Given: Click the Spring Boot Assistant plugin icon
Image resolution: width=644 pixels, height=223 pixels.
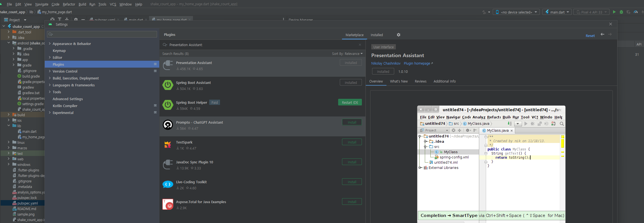Looking at the screenshot, I should (168, 85).
